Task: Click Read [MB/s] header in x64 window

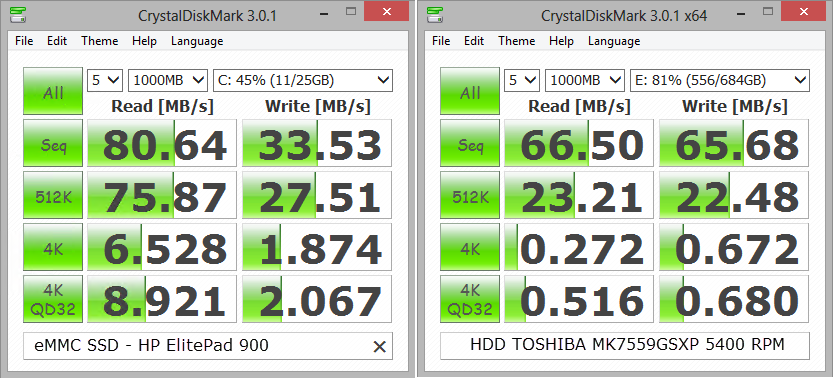Action: coord(579,106)
